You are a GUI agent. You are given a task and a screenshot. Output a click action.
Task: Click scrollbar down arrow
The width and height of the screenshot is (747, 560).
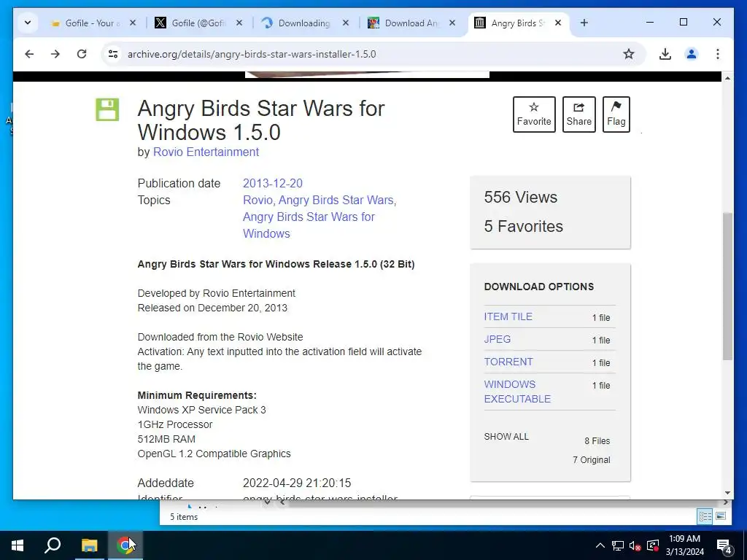727,493
